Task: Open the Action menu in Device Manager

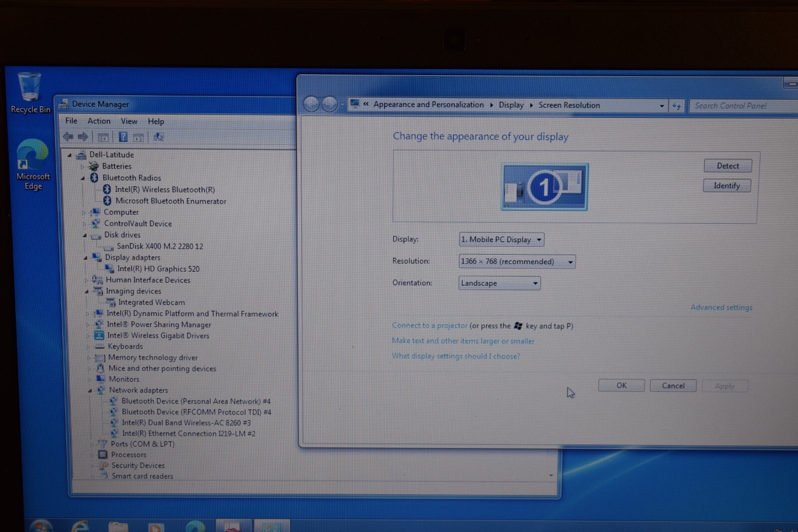Action: point(99,121)
